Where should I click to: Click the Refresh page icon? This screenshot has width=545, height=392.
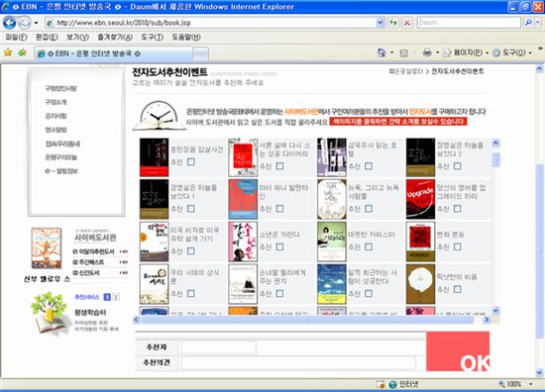[x=393, y=23]
